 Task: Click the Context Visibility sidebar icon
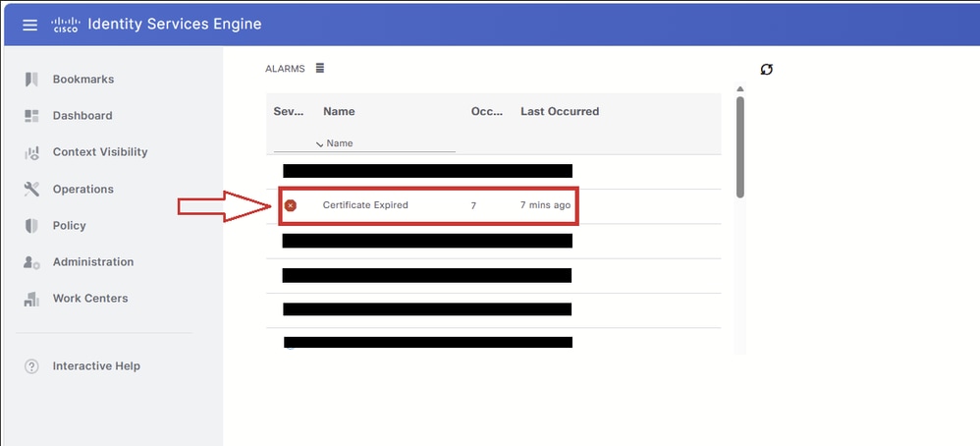31,152
